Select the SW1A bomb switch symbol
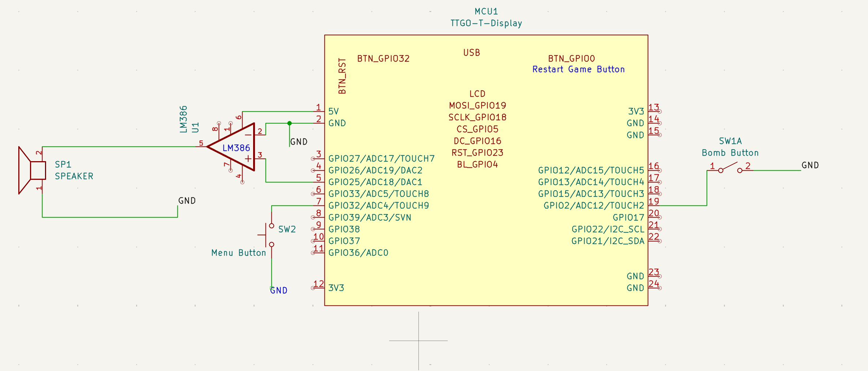The height and width of the screenshot is (371, 868). coord(730,169)
